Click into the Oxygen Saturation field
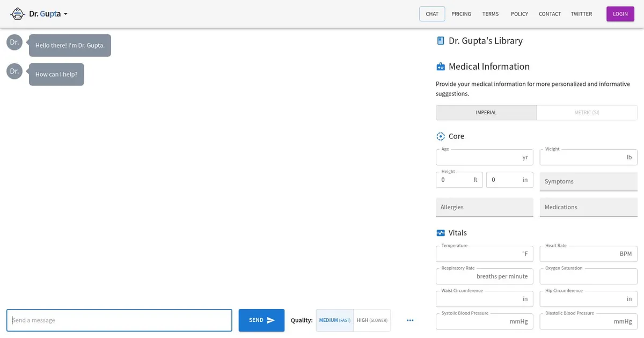The width and height of the screenshot is (644, 338). coord(588,276)
